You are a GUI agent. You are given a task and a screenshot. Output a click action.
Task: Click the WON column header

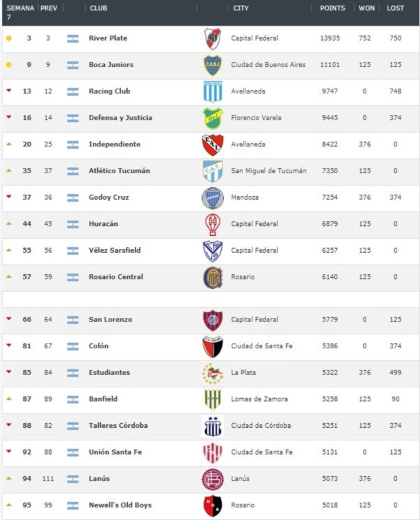coord(366,8)
